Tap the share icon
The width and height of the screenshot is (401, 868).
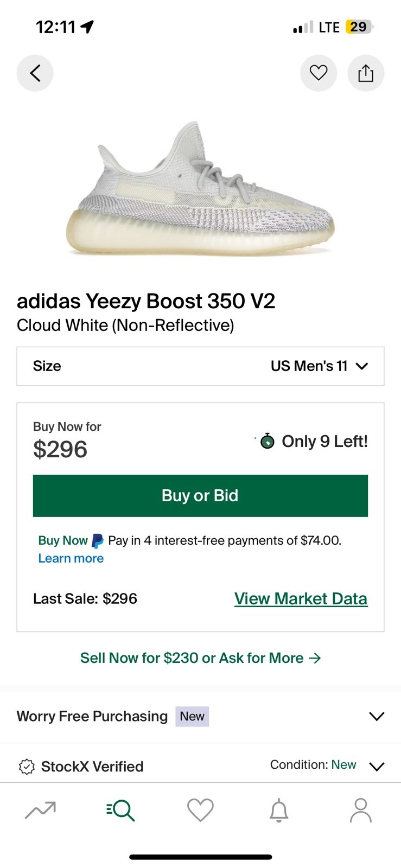pyautogui.click(x=366, y=73)
